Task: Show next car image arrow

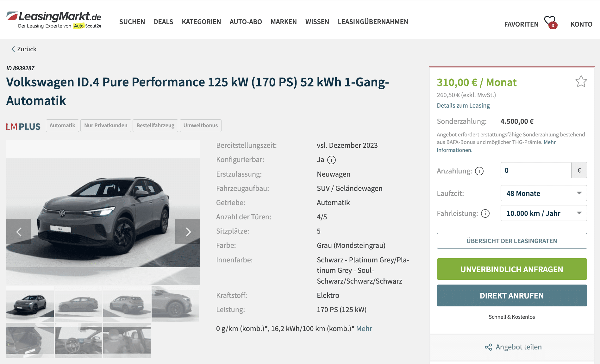Action: pyautogui.click(x=188, y=232)
